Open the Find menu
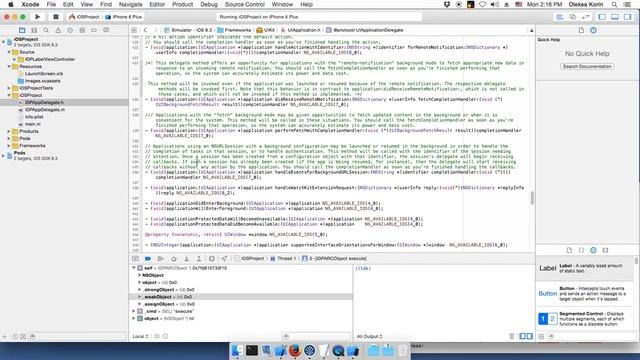Screen dimensions: 640x360 106,4
